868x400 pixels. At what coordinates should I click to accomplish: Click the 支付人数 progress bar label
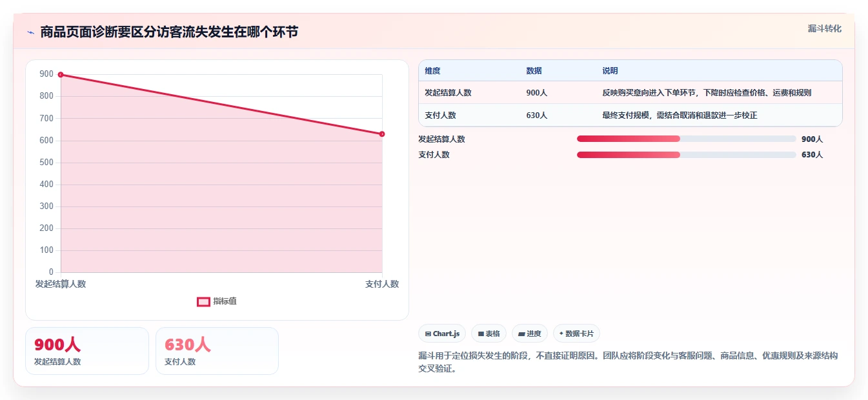tap(434, 155)
